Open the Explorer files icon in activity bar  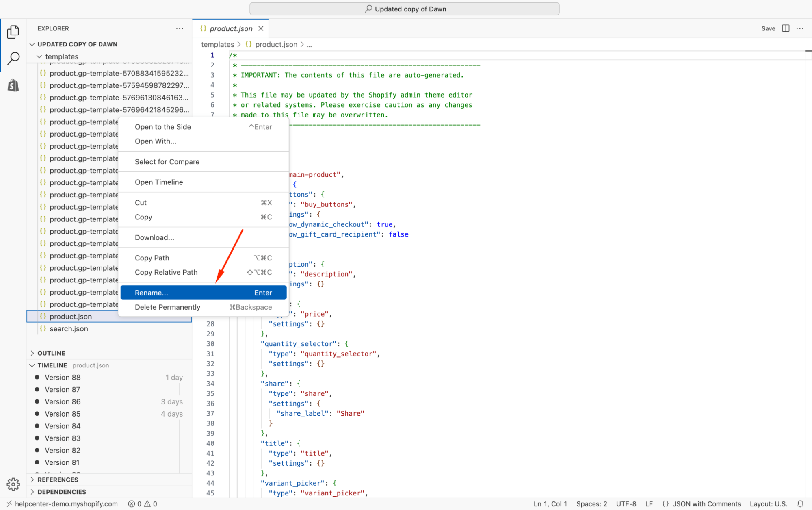click(x=13, y=32)
